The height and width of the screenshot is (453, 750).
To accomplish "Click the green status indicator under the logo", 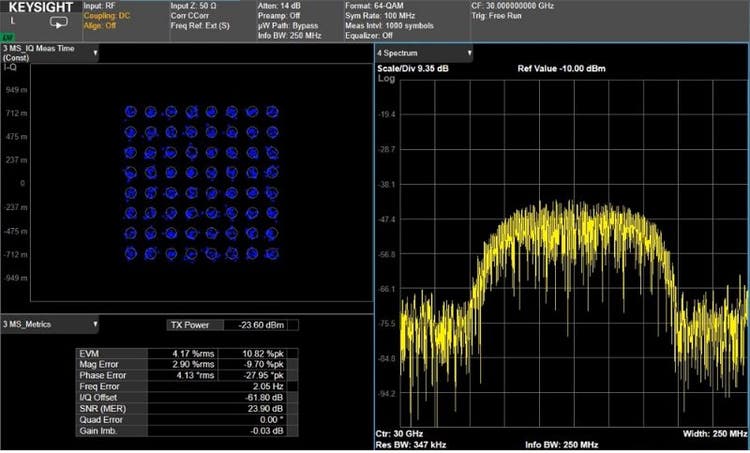I will (9, 37).
